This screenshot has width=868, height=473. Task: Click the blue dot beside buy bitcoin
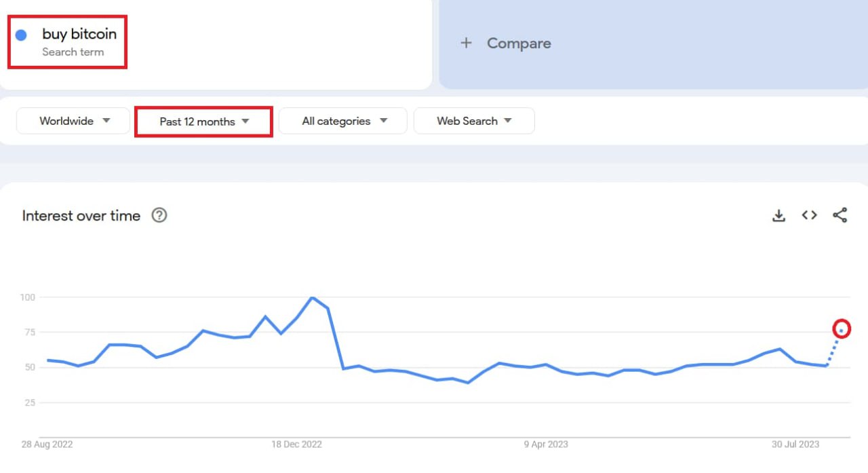click(x=21, y=34)
